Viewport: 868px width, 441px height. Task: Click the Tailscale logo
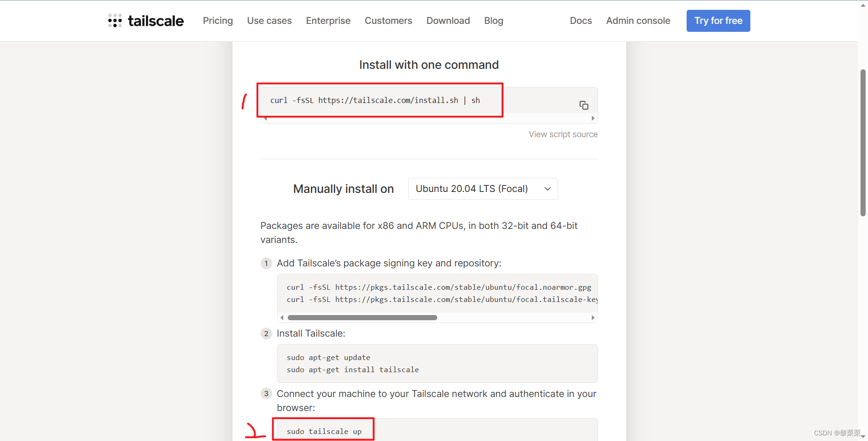point(146,21)
